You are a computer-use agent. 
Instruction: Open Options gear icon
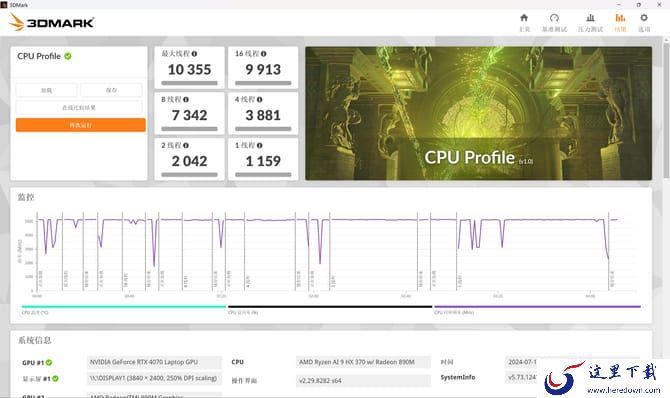pyautogui.click(x=644, y=18)
